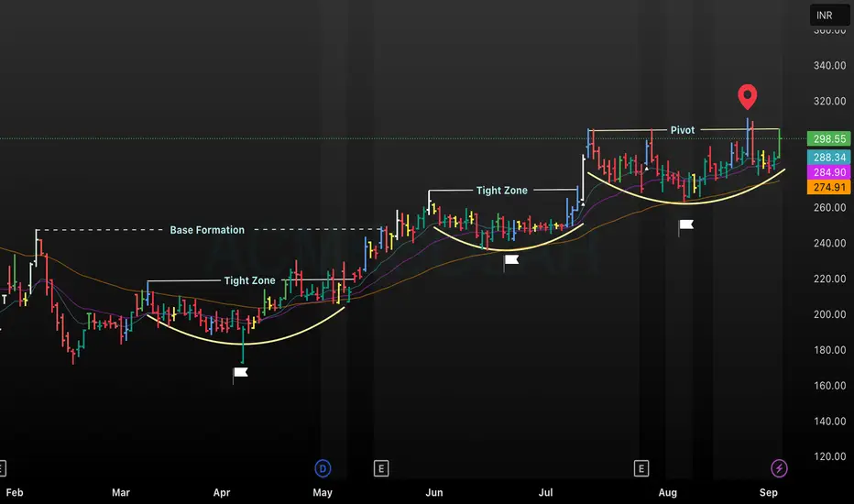
Task: Click the 220.00 price axis value
Action: point(829,279)
